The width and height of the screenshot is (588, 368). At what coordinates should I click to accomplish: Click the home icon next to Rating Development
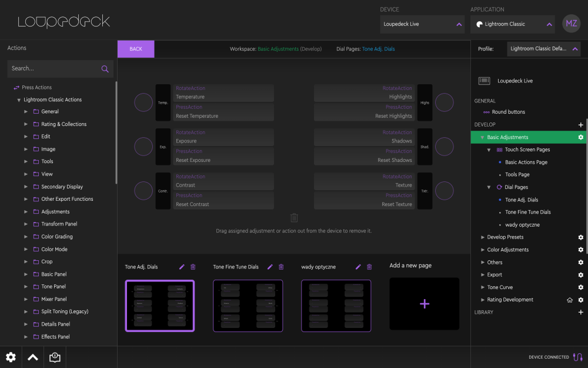tap(570, 300)
